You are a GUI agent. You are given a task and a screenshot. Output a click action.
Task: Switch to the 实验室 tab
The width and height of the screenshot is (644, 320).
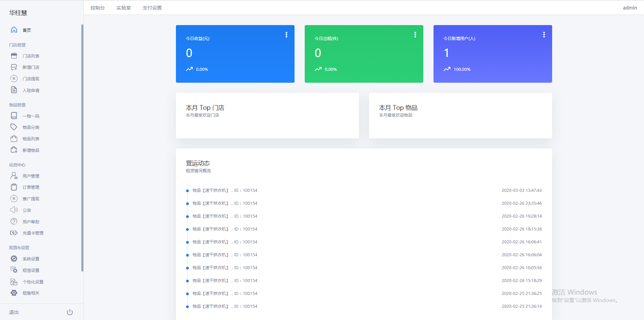124,8
